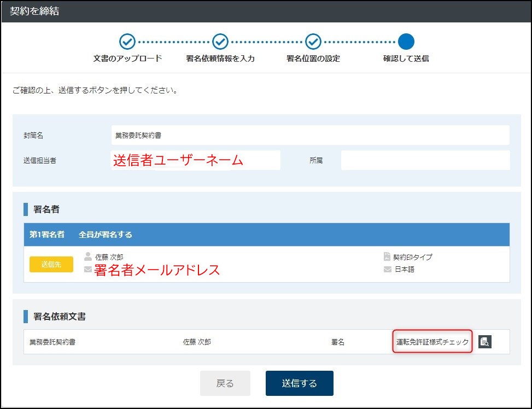Click the envelope icon next to 日本語
Image resolution: width=532 pixels, height=409 pixels.
tap(387, 270)
